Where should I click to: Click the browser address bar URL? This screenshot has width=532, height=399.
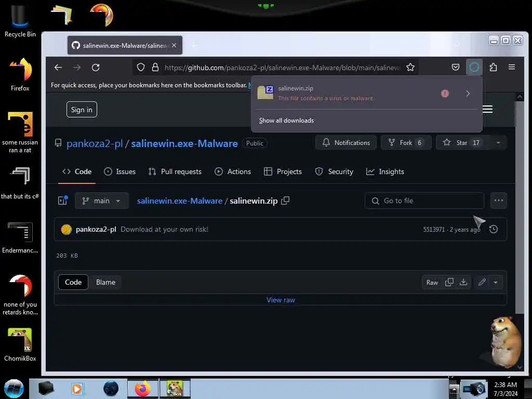point(282,68)
